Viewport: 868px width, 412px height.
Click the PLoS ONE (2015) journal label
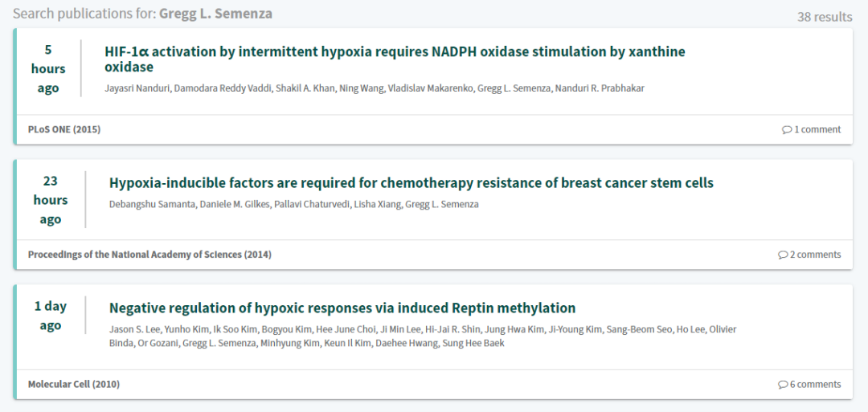pyautogui.click(x=64, y=129)
